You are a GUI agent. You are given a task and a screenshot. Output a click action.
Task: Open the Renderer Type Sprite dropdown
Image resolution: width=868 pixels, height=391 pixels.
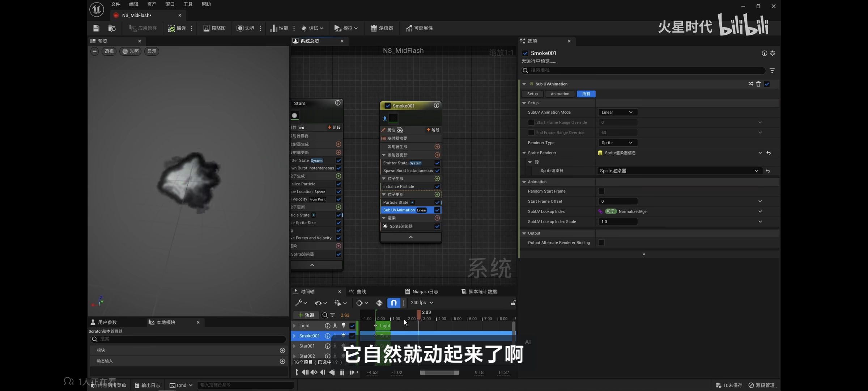click(617, 143)
